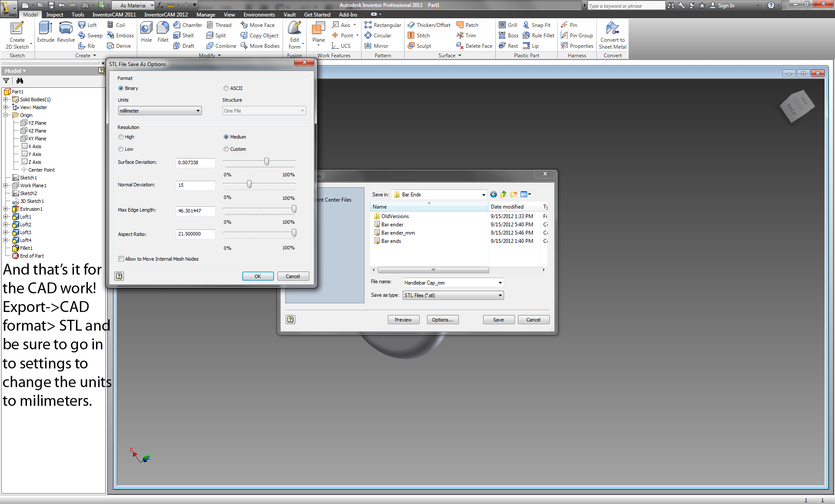
Task: Select the Plane work feature tool
Action: click(x=318, y=33)
